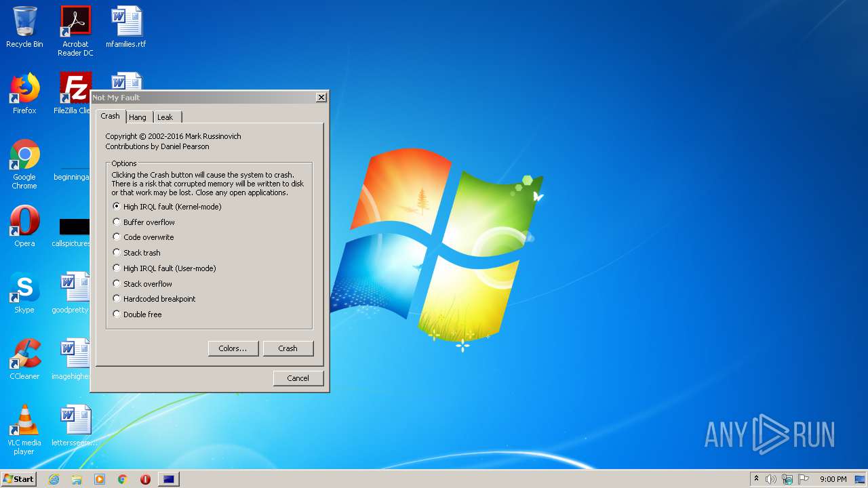Select the lettersseem Word document icon
The width and height of the screenshot is (868, 488).
coord(75,426)
